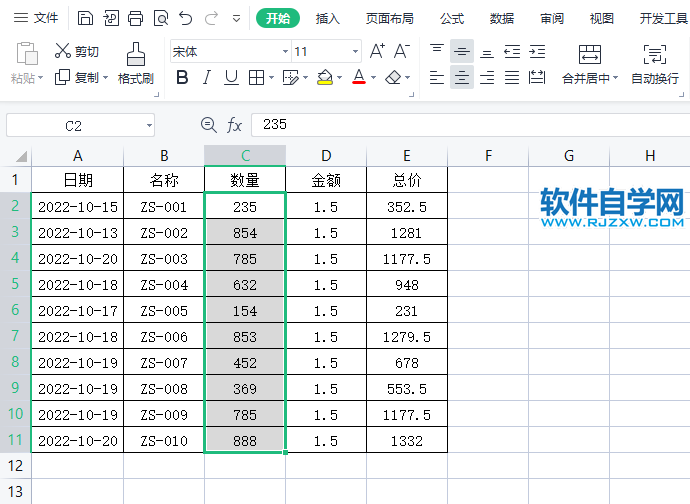Open the Name Box dropdown arrow

pyautogui.click(x=149, y=125)
